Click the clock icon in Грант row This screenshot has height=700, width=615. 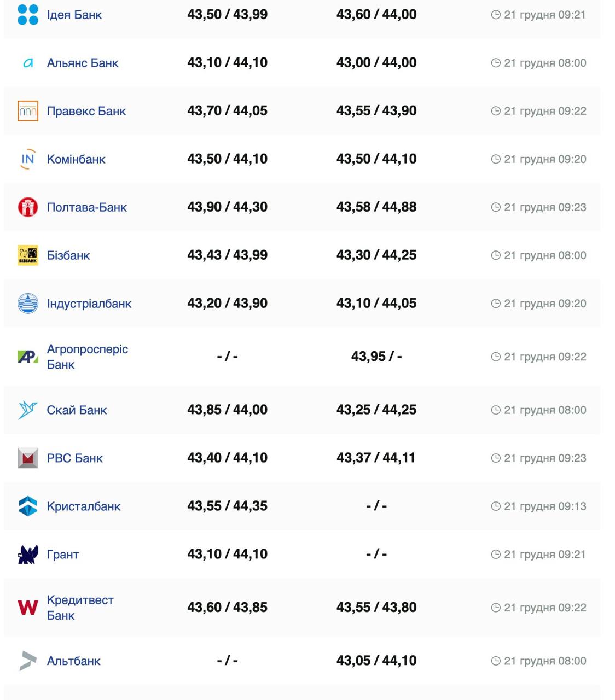(496, 555)
